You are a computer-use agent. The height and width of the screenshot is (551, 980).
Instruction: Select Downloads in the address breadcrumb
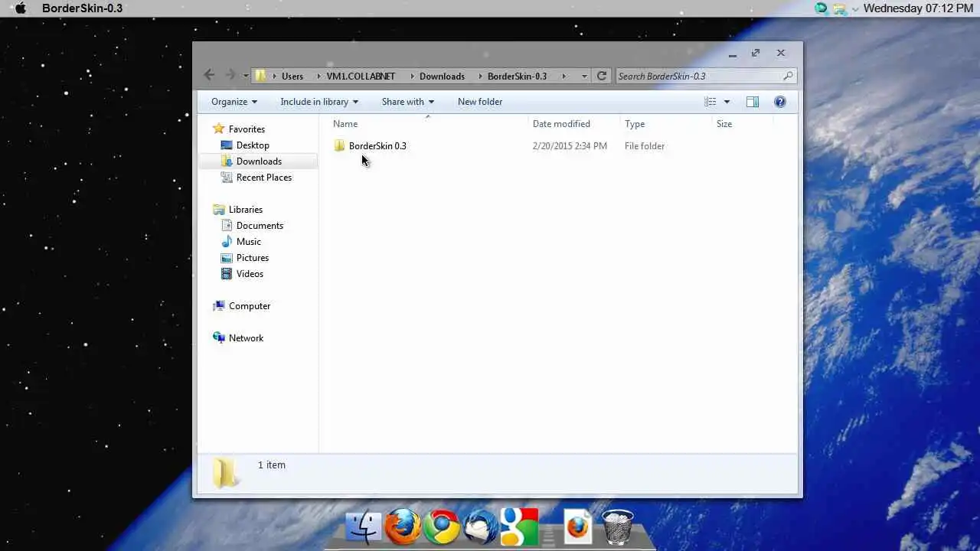point(442,76)
